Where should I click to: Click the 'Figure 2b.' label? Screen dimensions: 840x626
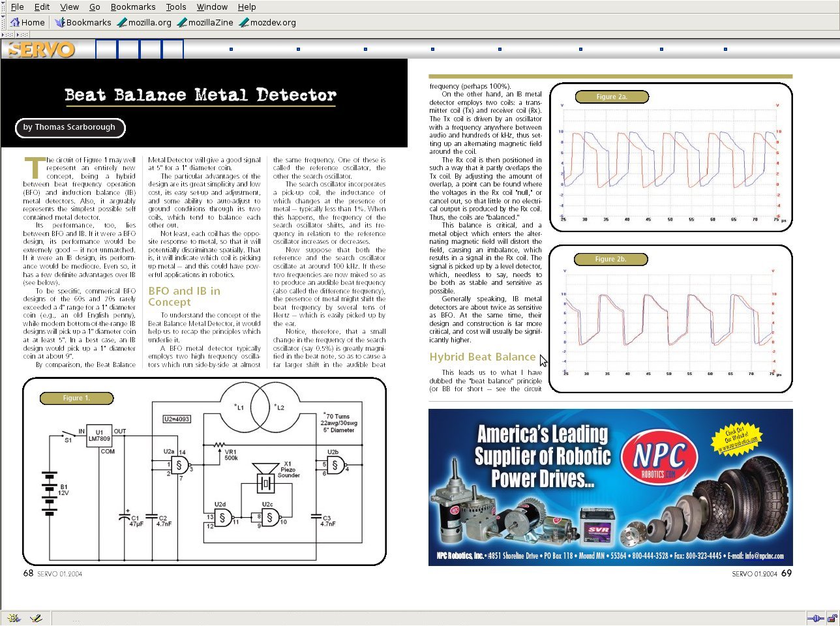point(610,259)
